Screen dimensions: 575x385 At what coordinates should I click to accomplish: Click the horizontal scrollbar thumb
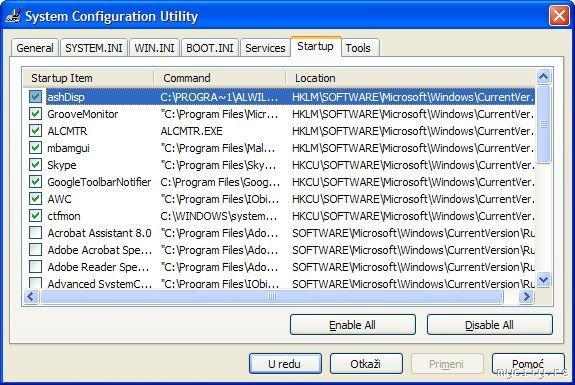pyautogui.click(x=272, y=296)
